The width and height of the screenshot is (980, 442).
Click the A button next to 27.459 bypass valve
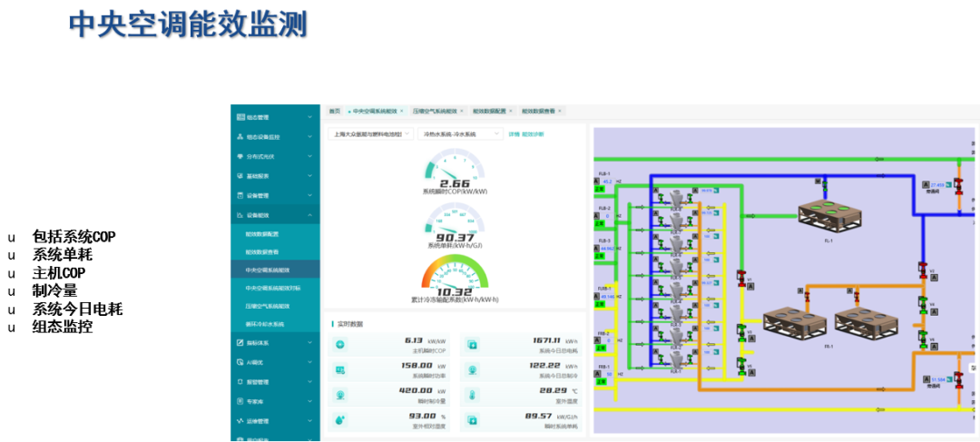(x=926, y=184)
